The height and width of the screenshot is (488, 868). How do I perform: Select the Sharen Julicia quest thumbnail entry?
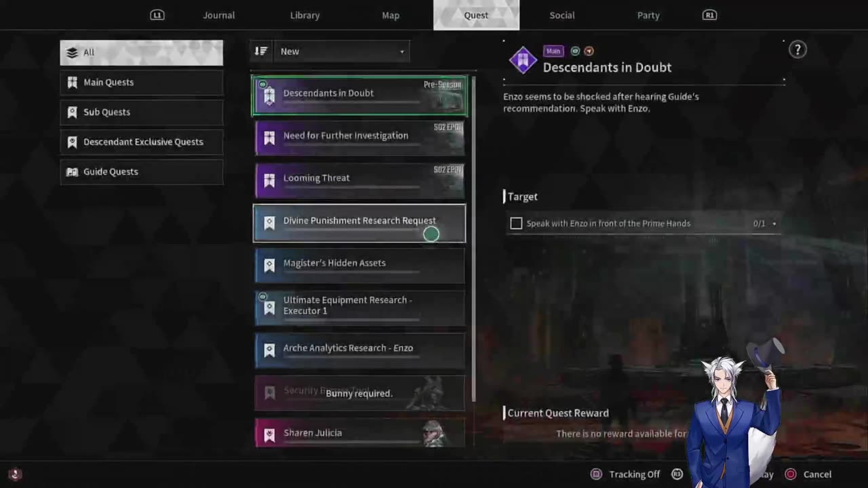tap(359, 432)
